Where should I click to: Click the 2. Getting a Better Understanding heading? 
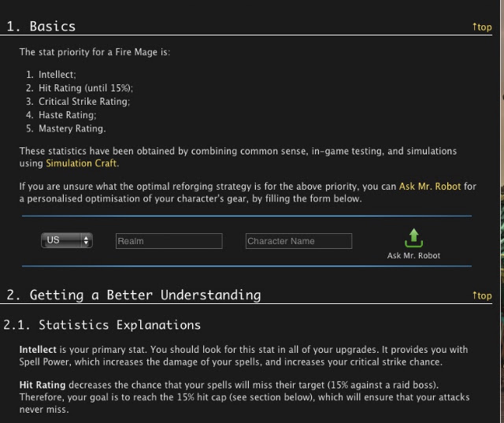134,295
